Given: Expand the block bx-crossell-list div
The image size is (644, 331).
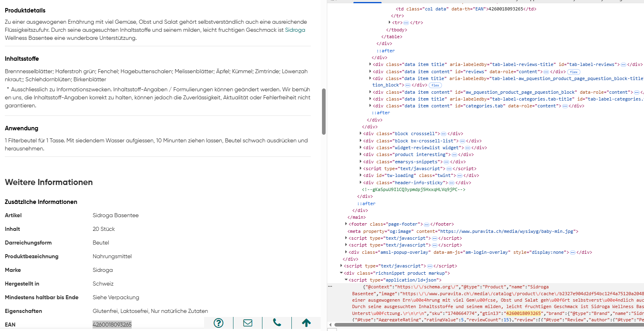Looking at the screenshot, I should 361,141.
